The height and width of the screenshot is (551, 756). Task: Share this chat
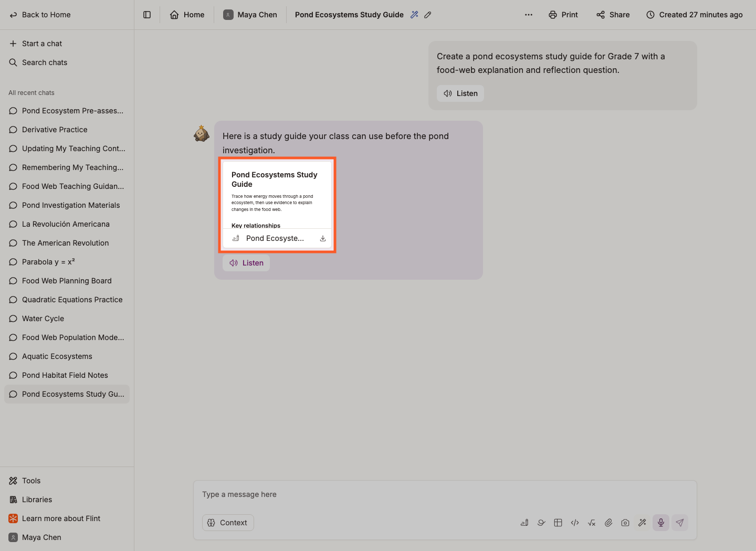coord(613,15)
